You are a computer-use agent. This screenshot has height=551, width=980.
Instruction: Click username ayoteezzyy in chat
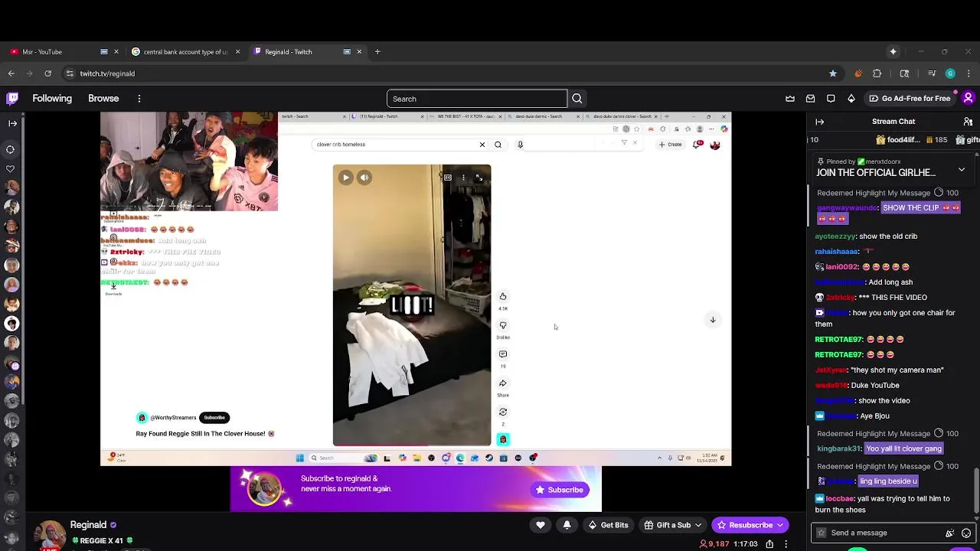point(835,236)
